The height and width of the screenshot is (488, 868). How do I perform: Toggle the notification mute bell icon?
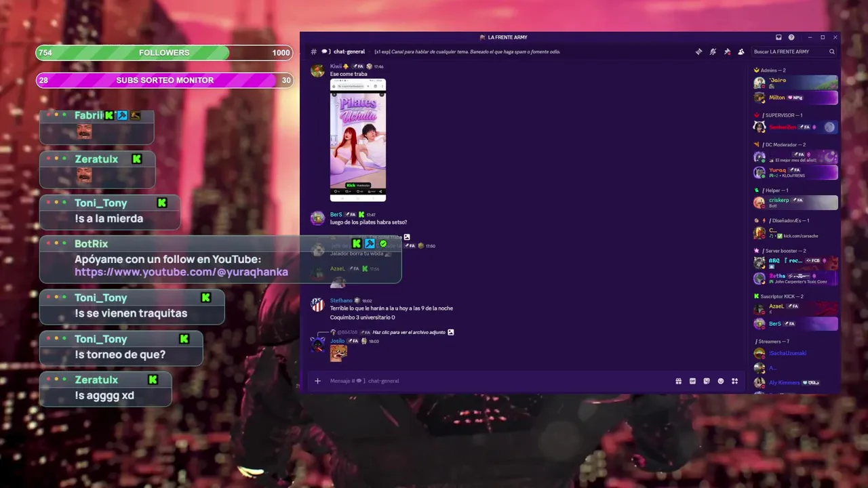pos(713,52)
